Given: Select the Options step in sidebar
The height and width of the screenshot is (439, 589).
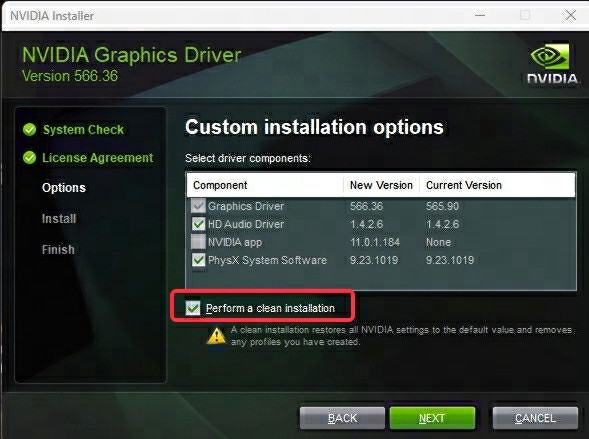Looking at the screenshot, I should tap(64, 187).
